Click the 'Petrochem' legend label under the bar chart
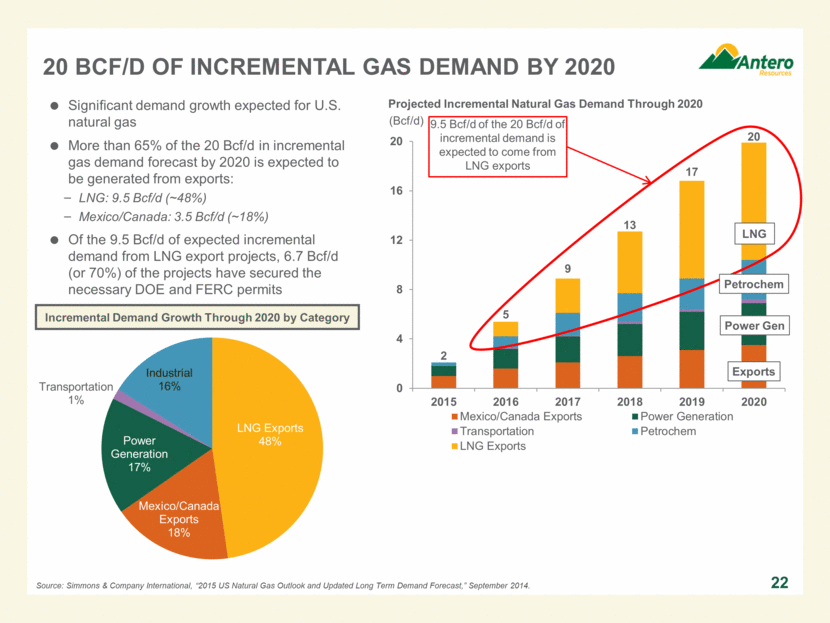Viewport: 830px width, 623px height. tap(668, 431)
